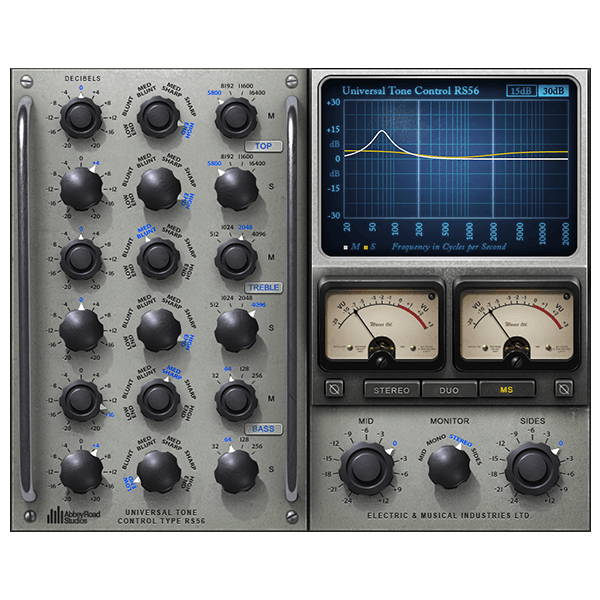Image resolution: width=600 pixels, height=600 pixels.
Task: Click the Bass S frequency selector knob
Action: [236, 471]
